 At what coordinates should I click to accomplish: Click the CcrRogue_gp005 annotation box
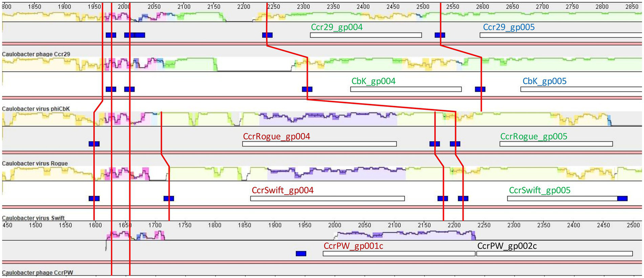point(556,144)
